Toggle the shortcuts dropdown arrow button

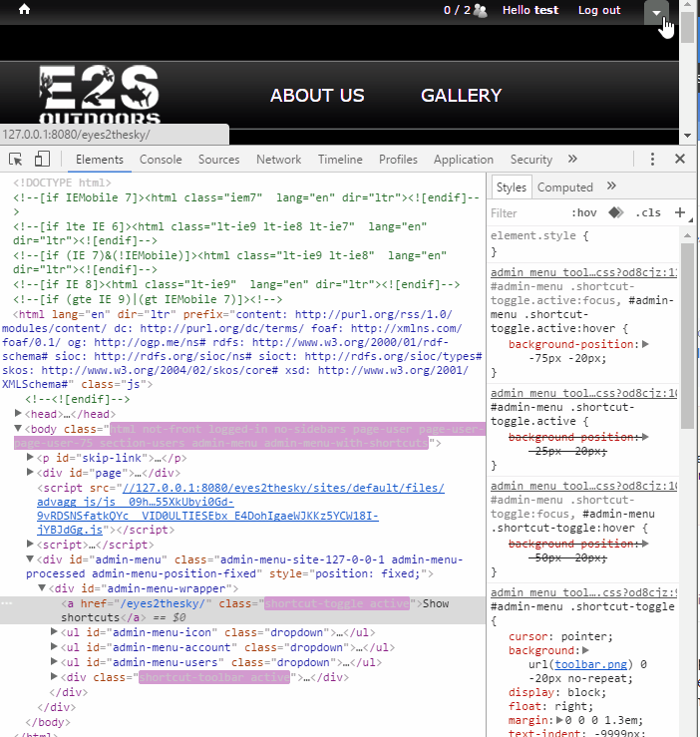tap(656, 12)
